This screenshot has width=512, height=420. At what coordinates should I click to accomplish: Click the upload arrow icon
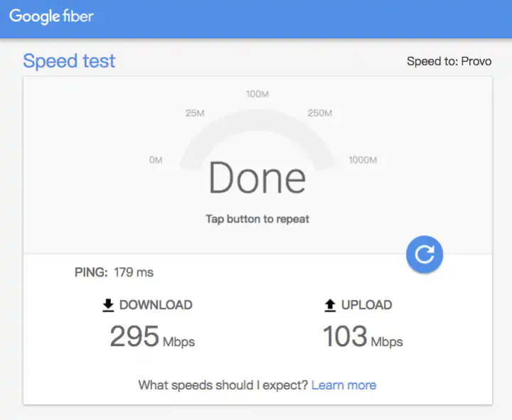coord(330,305)
